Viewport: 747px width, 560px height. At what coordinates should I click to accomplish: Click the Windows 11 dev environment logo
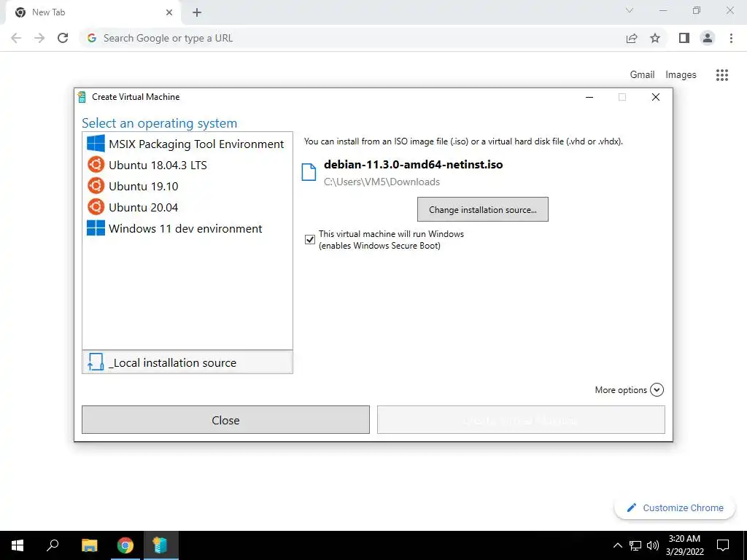[x=96, y=227]
